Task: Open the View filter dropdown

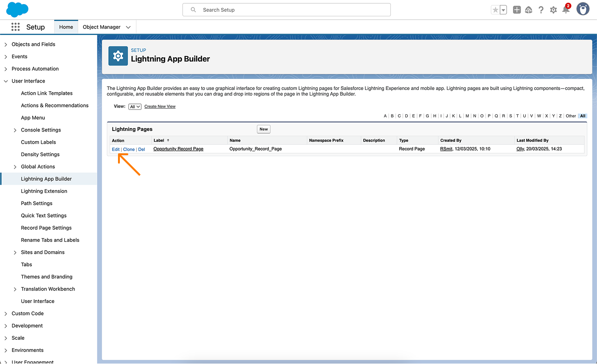Action: (x=135, y=107)
